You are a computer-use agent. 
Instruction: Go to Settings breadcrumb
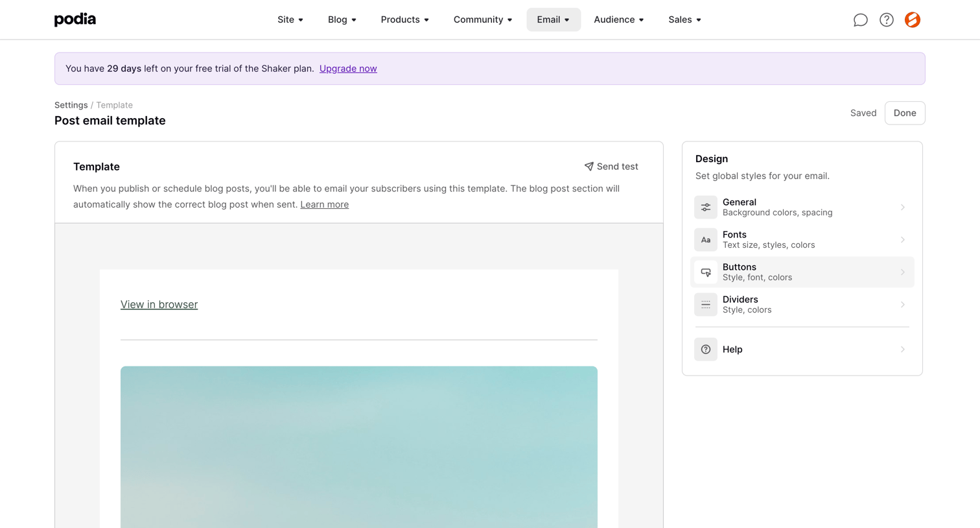click(71, 105)
